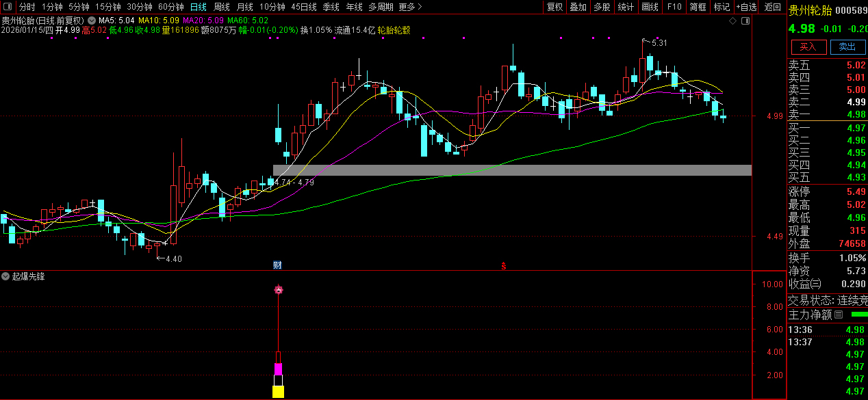
Task: Expand the 更多 periods menu
Action: pos(410,7)
